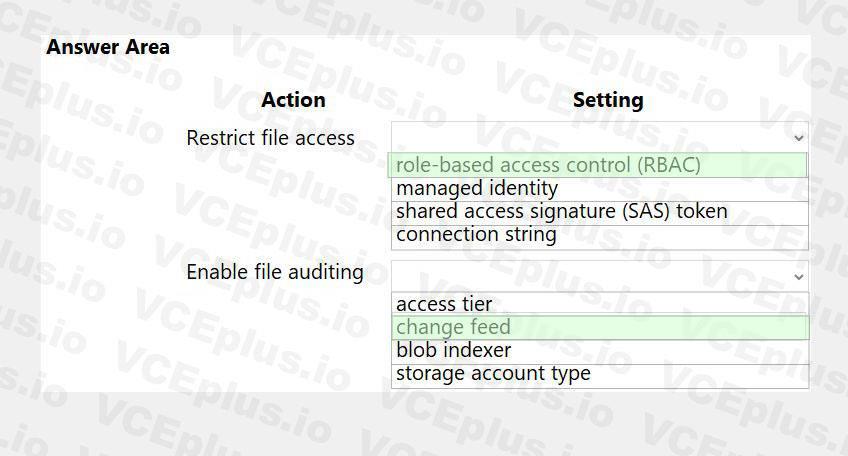This screenshot has width=848, height=456.
Task: Click the Enable file auditing label
Action: pyautogui.click(x=275, y=272)
